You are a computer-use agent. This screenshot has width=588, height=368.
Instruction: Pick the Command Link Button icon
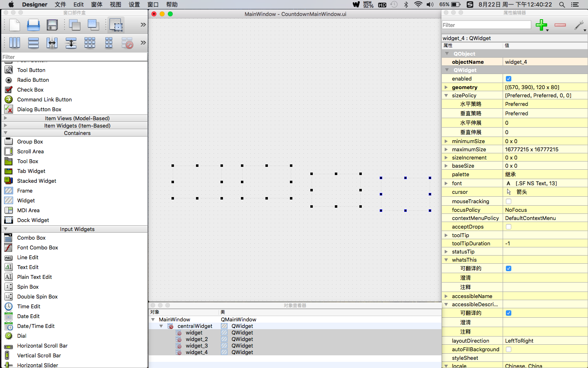[9, 99]
